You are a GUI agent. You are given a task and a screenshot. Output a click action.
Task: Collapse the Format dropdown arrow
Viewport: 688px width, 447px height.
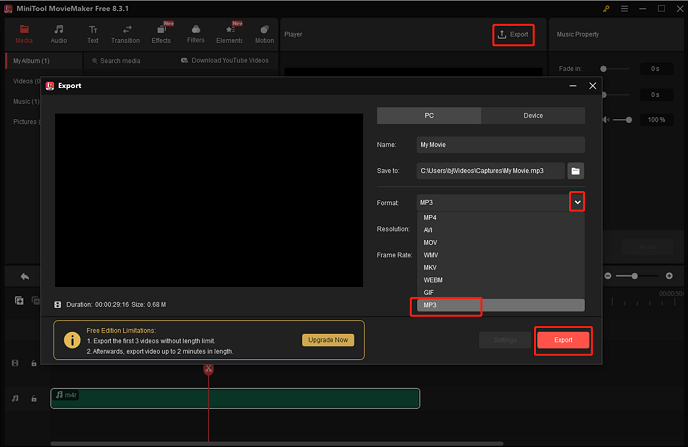tap(577, 202)
